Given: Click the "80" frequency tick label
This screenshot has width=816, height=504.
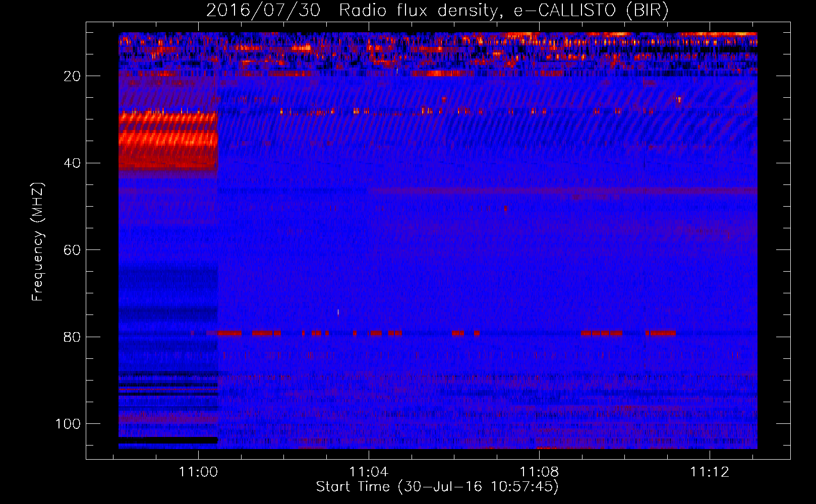Looking at the screenshot, I should point(73,337).
